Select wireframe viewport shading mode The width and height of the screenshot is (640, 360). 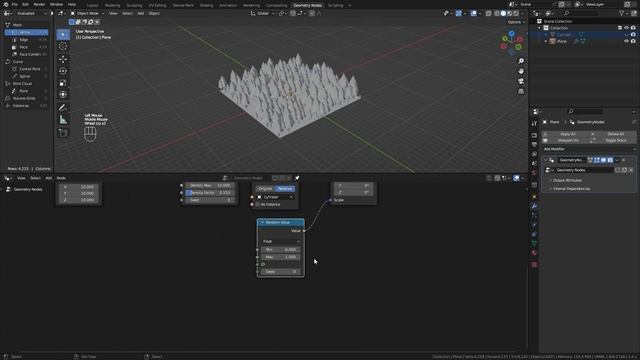click(497, 13)
